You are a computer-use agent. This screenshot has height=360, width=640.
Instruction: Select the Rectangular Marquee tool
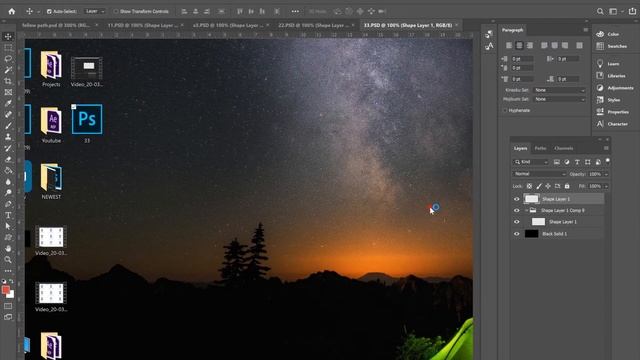pyautogui.click(x=8, y=48)
